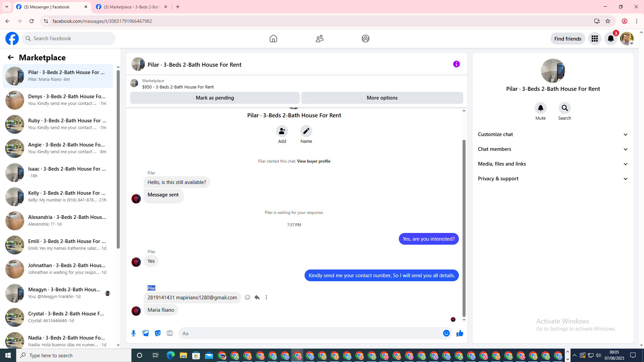The height and width of the screenshot is (362, 644).
Task: Choose a GIF
Action: tap(170, 333)
